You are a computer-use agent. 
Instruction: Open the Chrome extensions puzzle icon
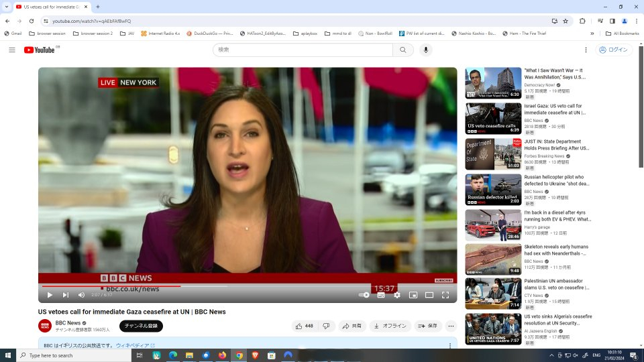click(x=582, y=21)
